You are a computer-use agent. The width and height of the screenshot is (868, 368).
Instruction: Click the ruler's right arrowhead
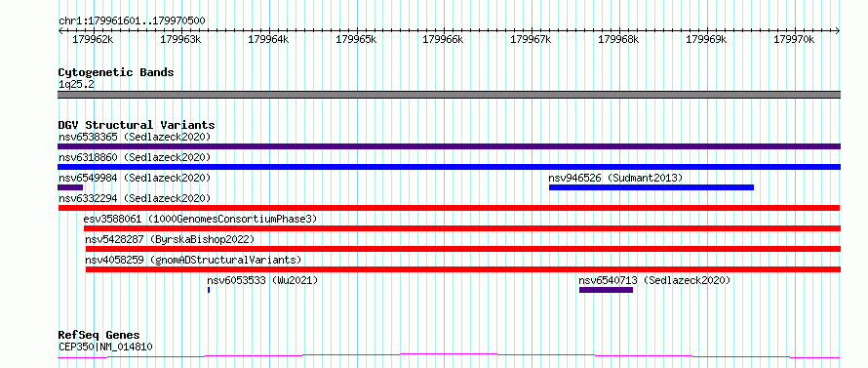(x=838, y=31)
